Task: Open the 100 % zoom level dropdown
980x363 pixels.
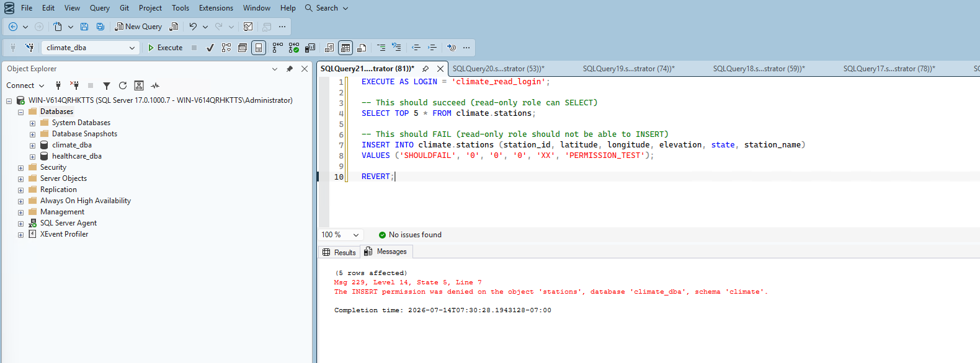Action: pyautogui.click(x=356, y=235)
